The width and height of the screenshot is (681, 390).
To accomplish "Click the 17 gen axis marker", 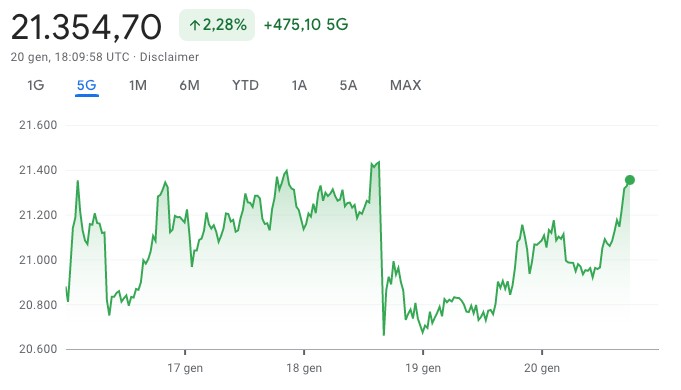I will pyautogui.click(x=185, y=368).
